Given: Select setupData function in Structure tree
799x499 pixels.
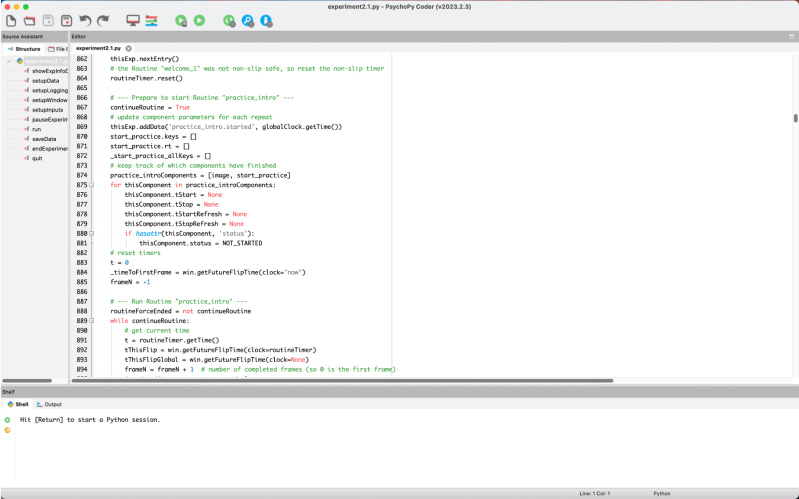Looking at the screenshot, I should (42, 81).
